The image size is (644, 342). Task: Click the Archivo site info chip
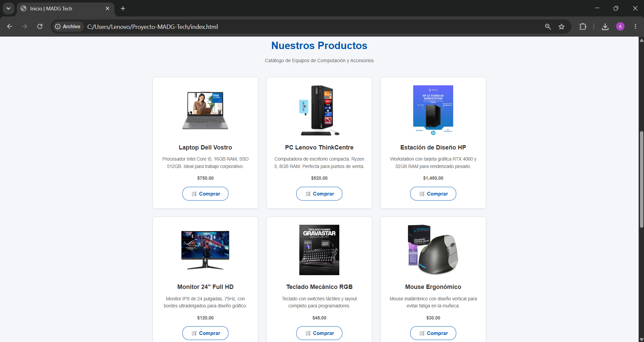coord(68,27)
